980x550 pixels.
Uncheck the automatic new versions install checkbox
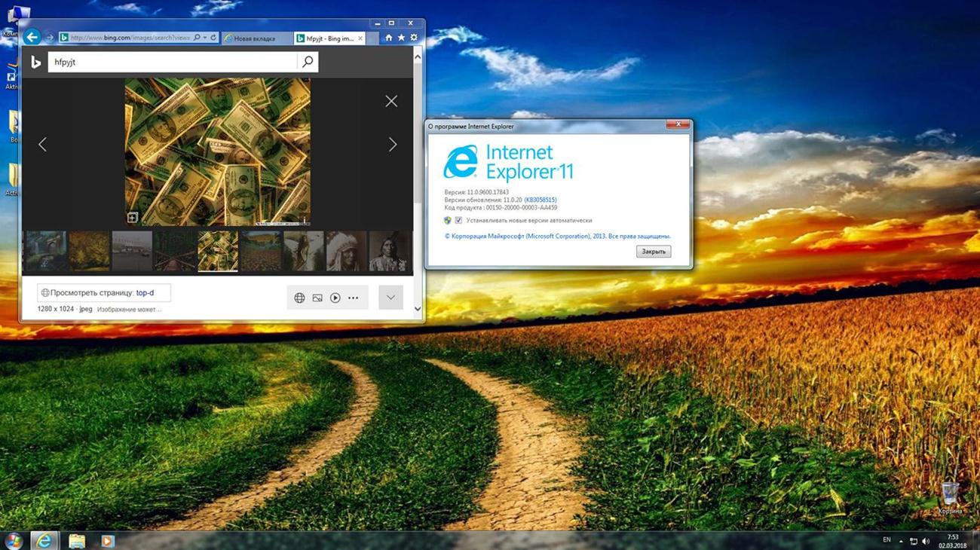pos(458,221)
